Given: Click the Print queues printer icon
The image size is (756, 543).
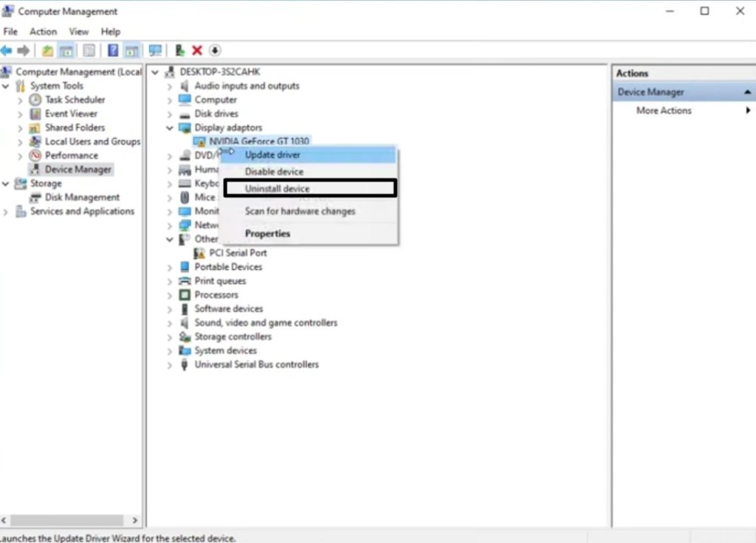Looking at the screenshot, I should click(x=184, y=281).
